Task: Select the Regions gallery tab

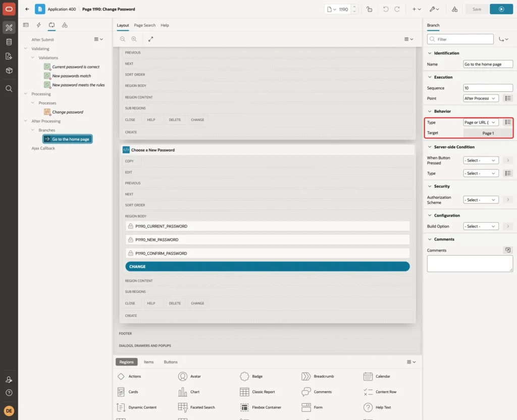Action: pyautogui.click(x=127, y=362)
